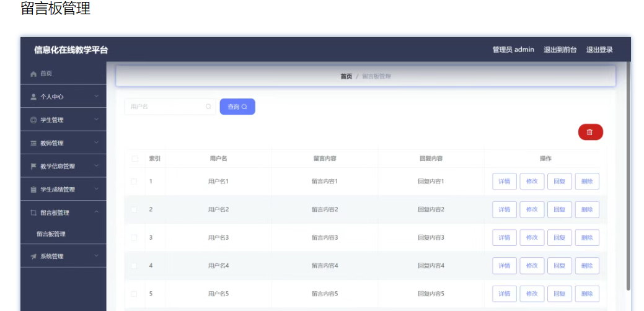Click the 留言内容3 table cell

pyautogui.click(x=324, y=237)
